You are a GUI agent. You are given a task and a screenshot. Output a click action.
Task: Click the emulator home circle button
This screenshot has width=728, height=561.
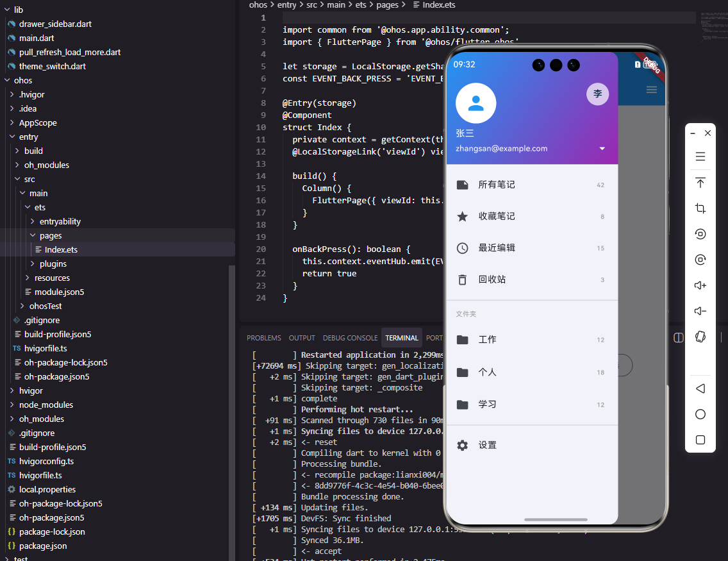click(x=700, y=414)
